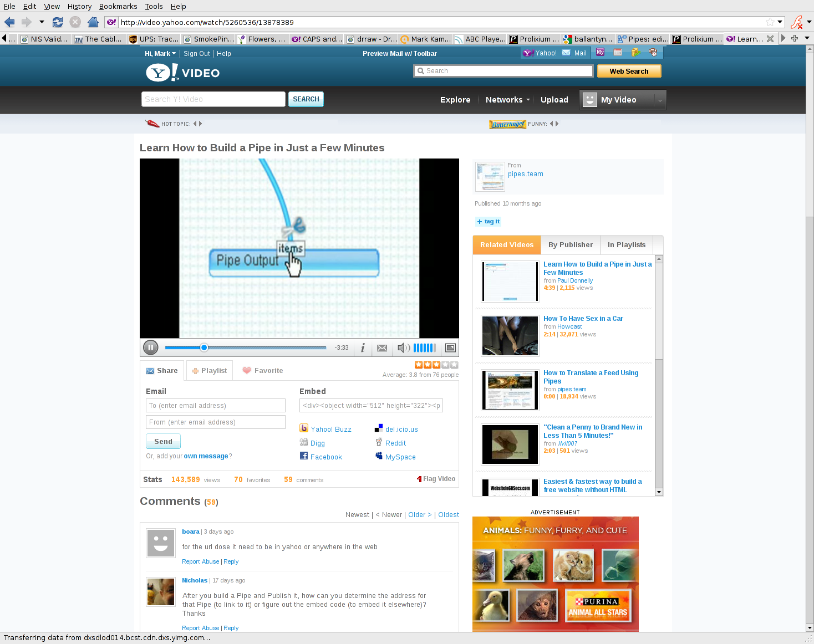Open the back/forward history dropdown arrow
The image size is (814, 644).
(x=42, y=22)
